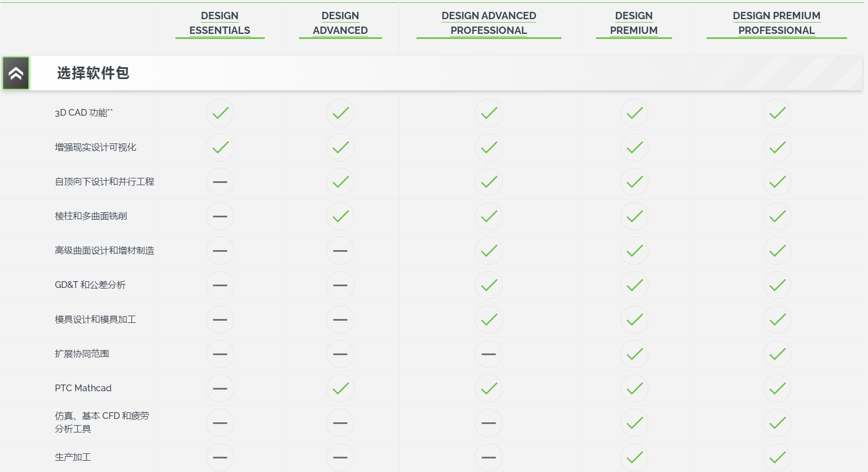This screenshot has height=472, width=868.
Task: Select the Design Premium column header
Action: pos(634,23)
